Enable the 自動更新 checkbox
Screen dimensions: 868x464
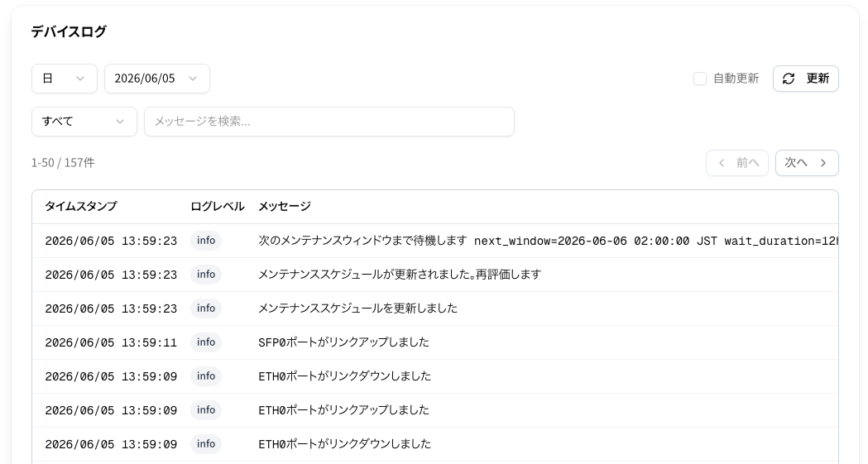tap(700, 79)
